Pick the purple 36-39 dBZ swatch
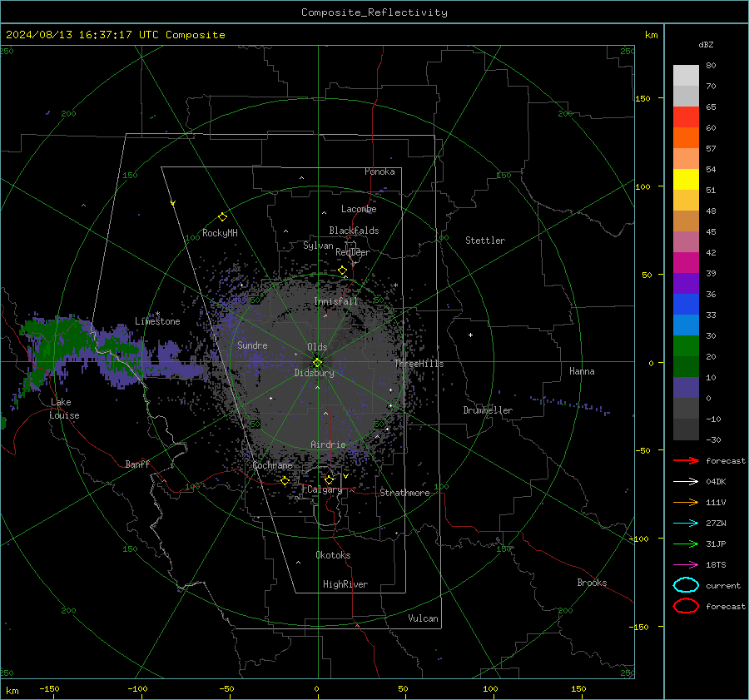The height and width of the screenshot is (700, 749). tap(686, 284)
